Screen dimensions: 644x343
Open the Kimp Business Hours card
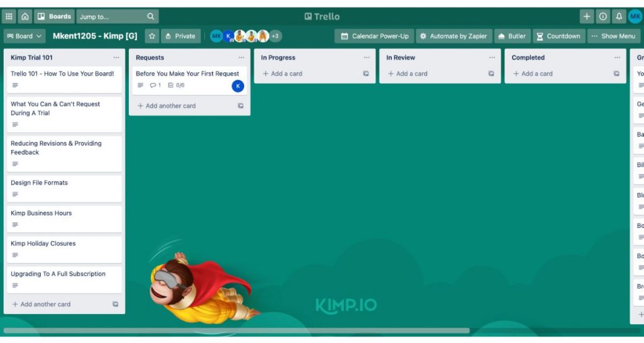click(x=65, y=219)
